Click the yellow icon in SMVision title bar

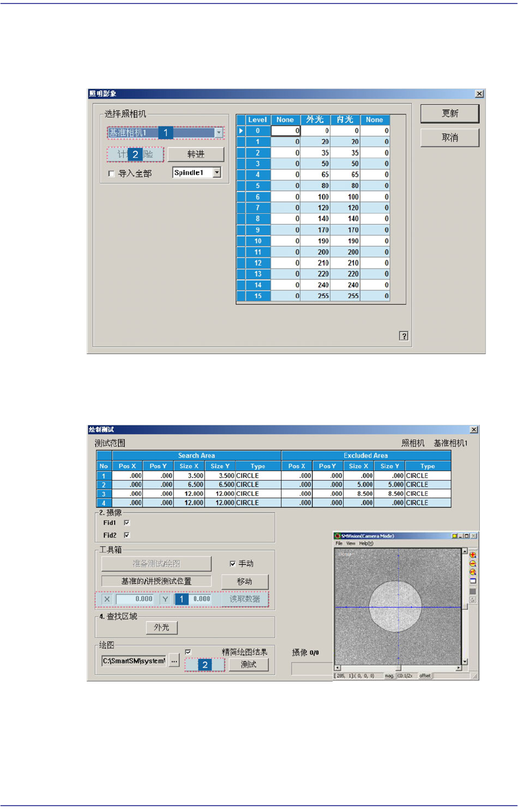click(x=454, y=536)
